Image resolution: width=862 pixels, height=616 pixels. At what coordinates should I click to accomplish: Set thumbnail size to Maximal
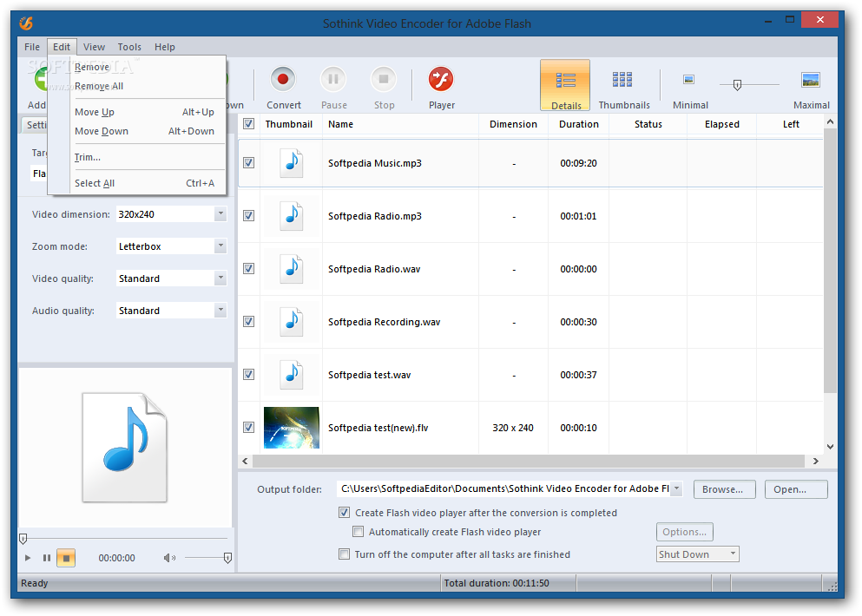point(811,88)
